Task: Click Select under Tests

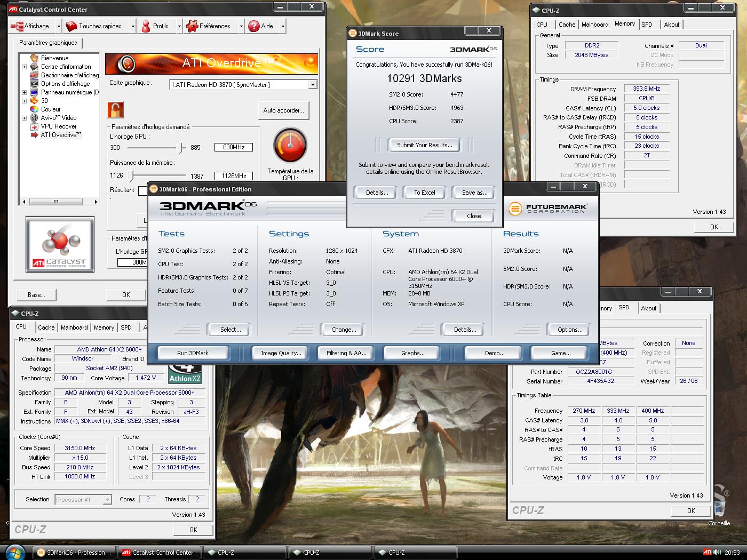Action: click(231, 330)
